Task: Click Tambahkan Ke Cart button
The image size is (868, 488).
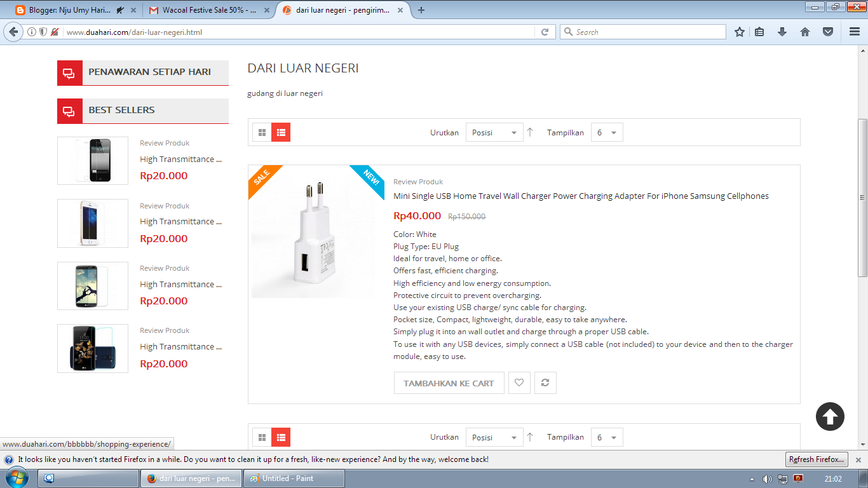Action: click(449, 383)
